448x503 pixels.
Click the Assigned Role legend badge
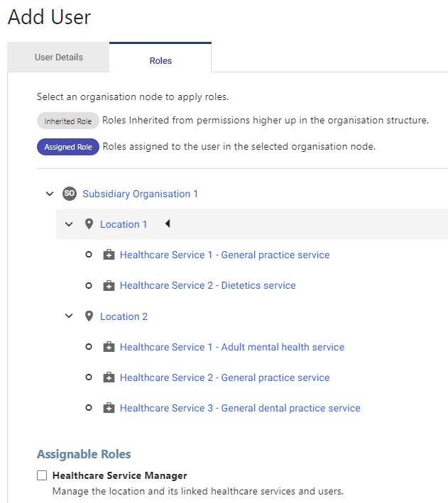[x=68, y=147]
